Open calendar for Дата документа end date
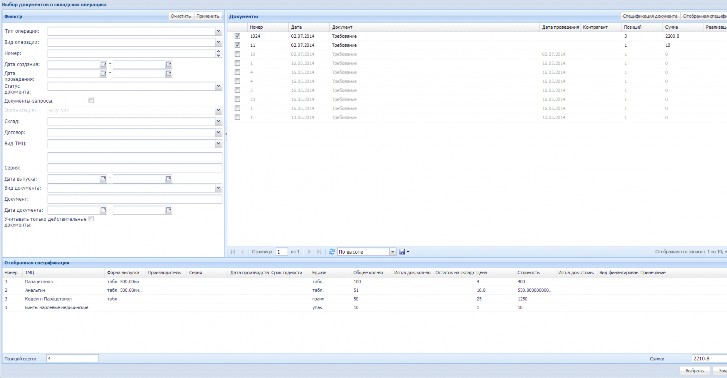727x378 pixels. point(168,211)
